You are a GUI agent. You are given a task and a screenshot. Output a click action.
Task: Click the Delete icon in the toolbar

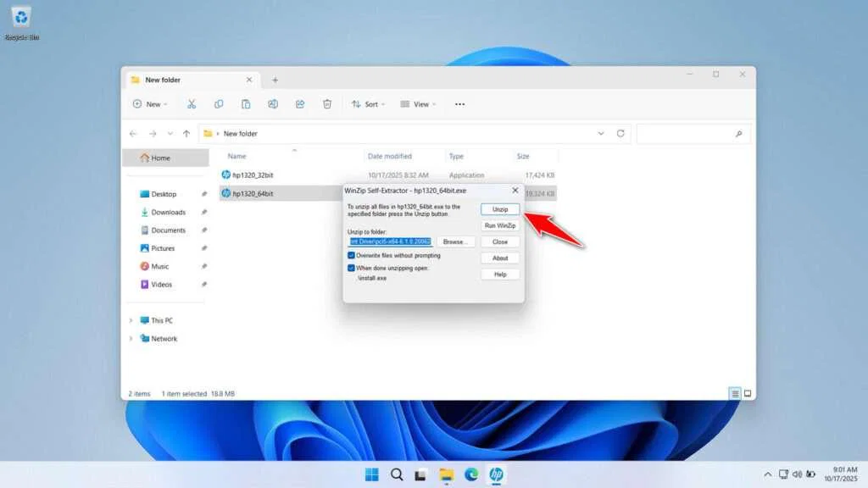(326, 103)
